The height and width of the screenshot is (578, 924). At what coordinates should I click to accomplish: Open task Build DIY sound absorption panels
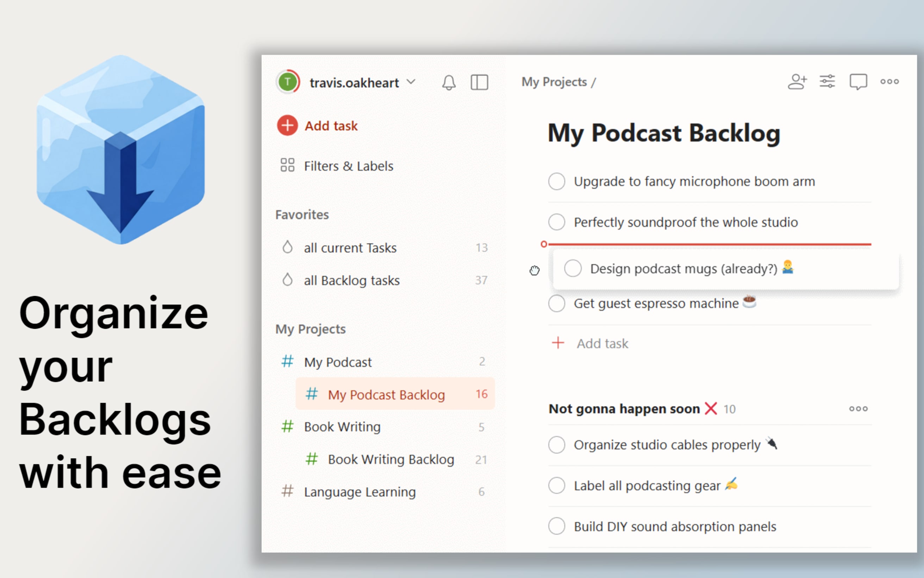[x=675, y=527]
